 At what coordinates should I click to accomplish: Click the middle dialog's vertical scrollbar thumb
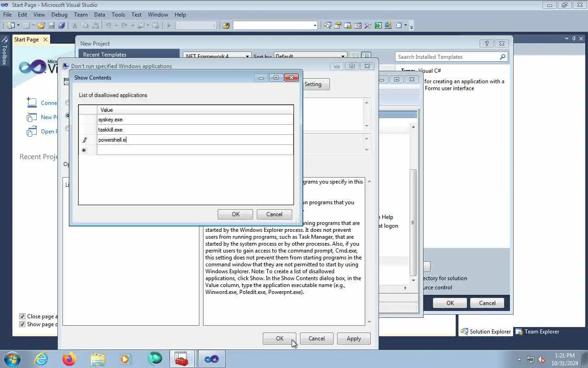(x=413, y=223)
